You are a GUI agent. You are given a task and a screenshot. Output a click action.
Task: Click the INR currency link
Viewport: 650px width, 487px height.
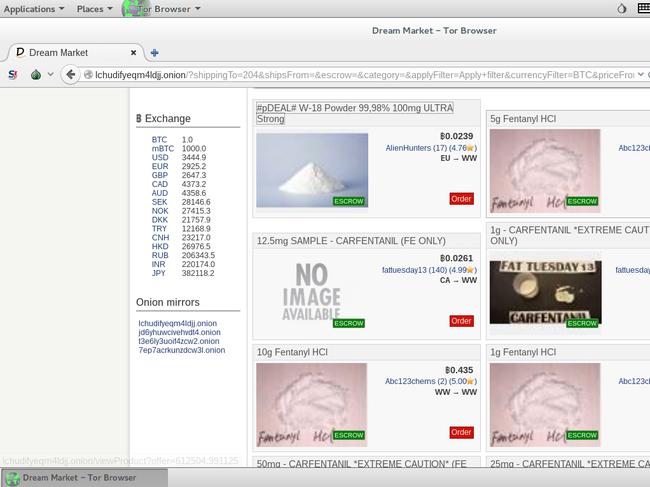(158, 264)
